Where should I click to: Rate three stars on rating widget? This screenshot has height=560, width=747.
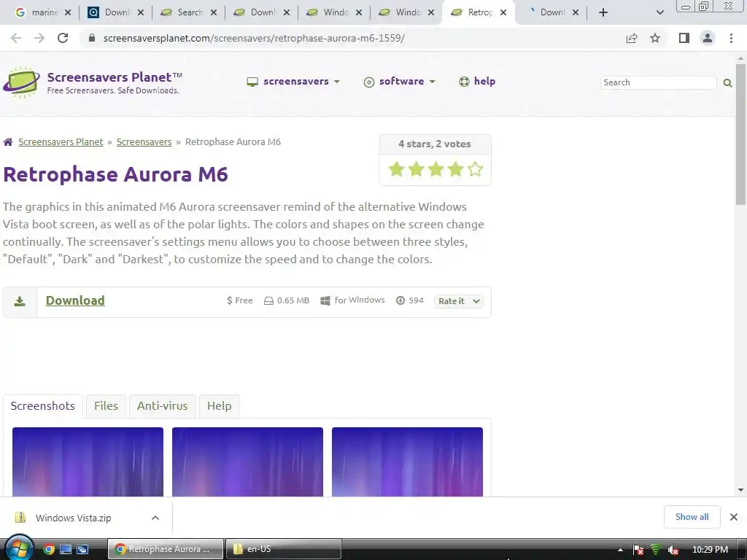click(x=436, y=169)
